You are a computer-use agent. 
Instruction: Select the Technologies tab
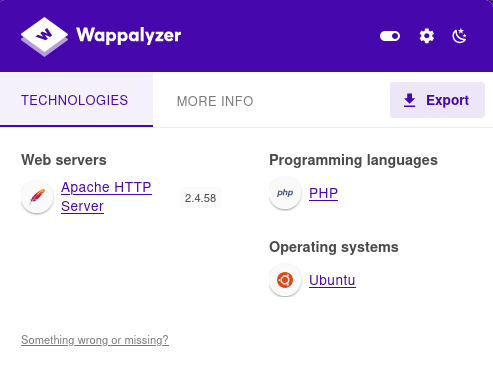pyautogui.click(x=76, y=100)
